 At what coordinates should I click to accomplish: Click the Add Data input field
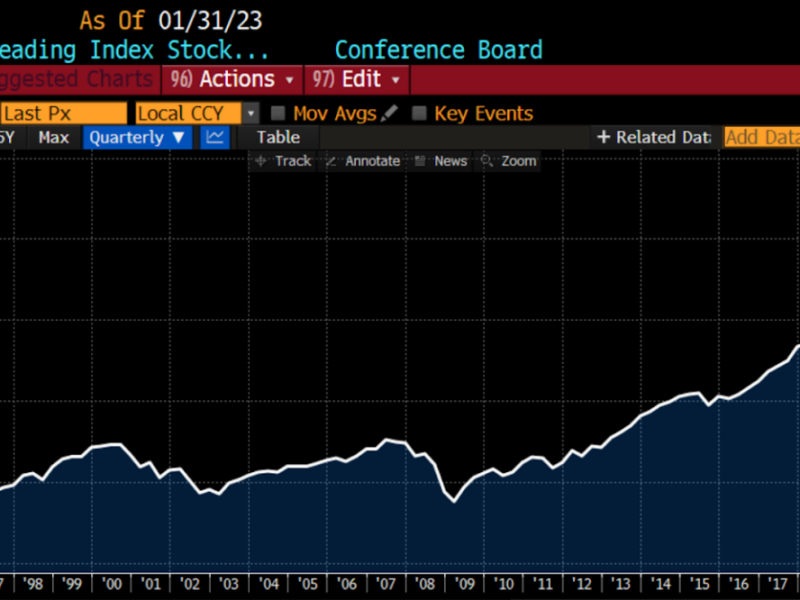click(760, 138)
